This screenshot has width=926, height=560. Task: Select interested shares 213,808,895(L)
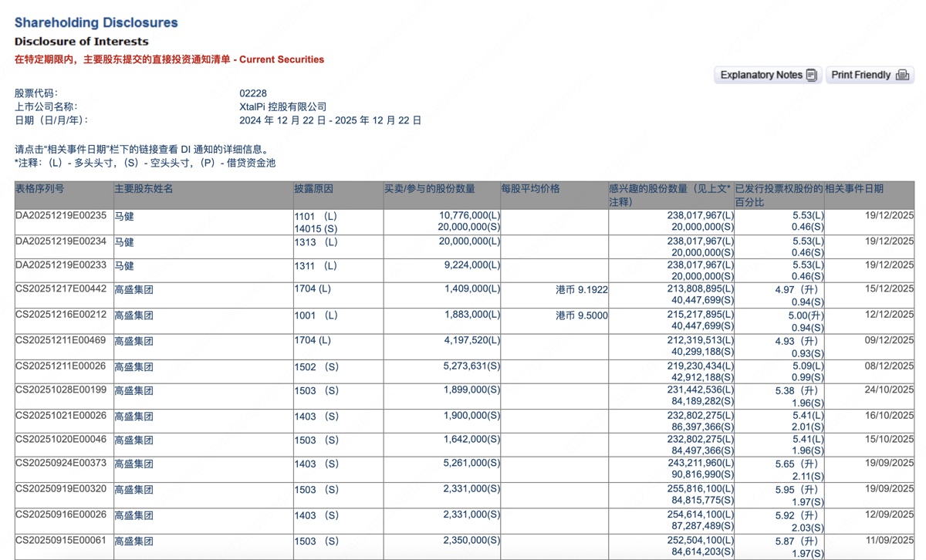pos(701,290)
